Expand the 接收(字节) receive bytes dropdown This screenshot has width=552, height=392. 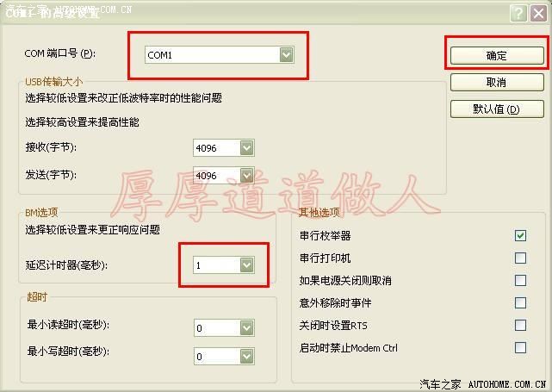click(x=246, y=148)
